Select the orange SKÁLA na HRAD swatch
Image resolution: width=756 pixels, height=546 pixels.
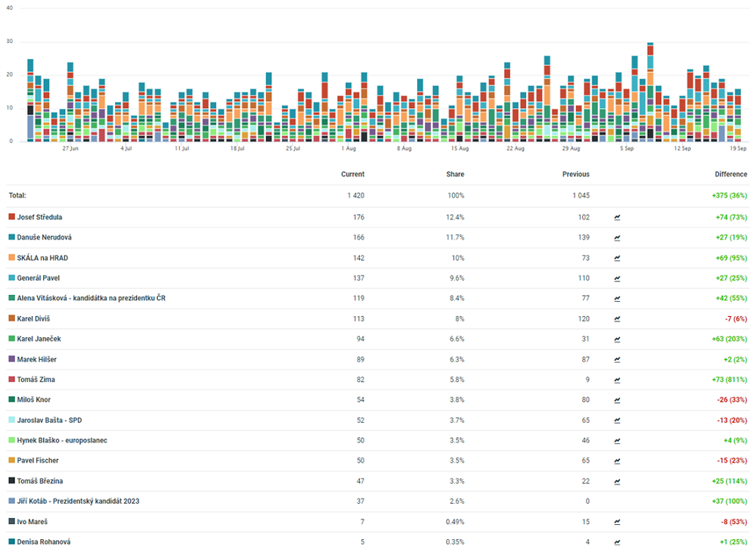[12, 258]
